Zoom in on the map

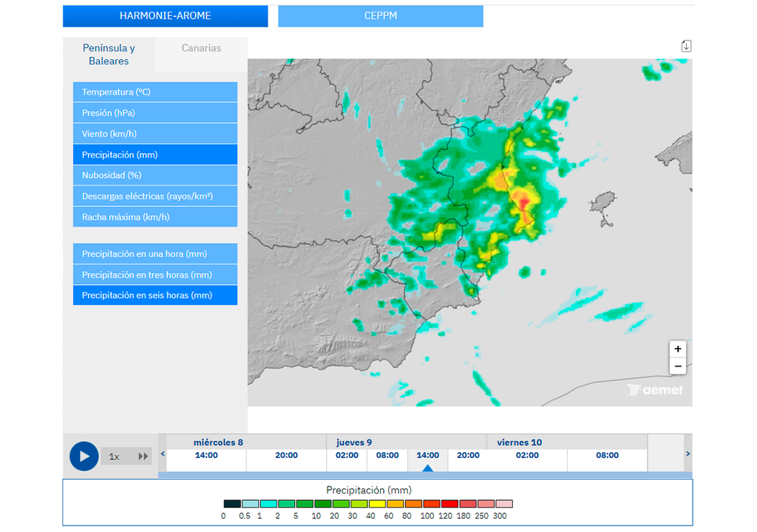point(677,349)
